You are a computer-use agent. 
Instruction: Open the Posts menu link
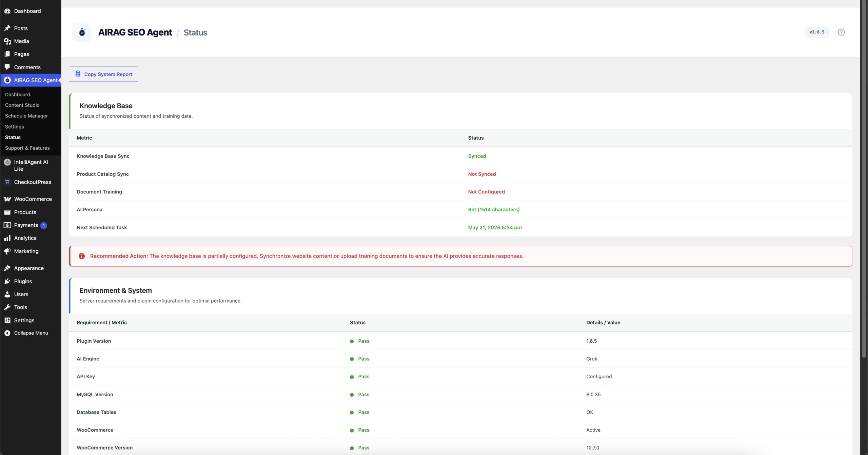coord(21,28)
